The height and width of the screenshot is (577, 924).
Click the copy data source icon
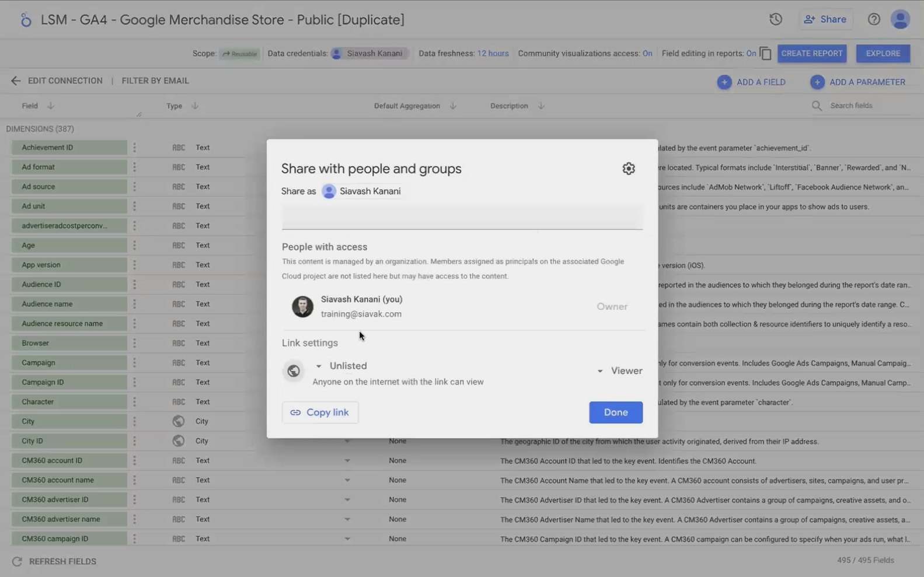pyautogui.click(x=766, y=54)
